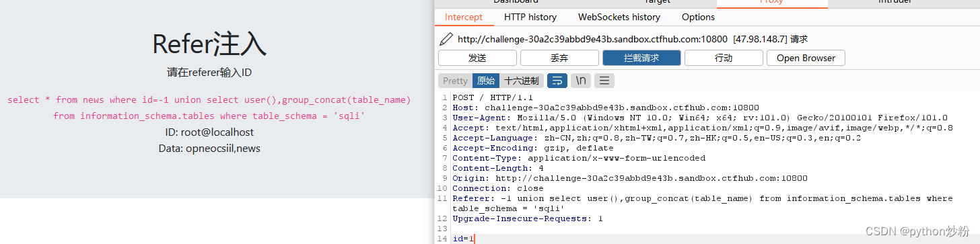Click the Accept-Encoding header line
980x244 pixels.
point(533,148)
